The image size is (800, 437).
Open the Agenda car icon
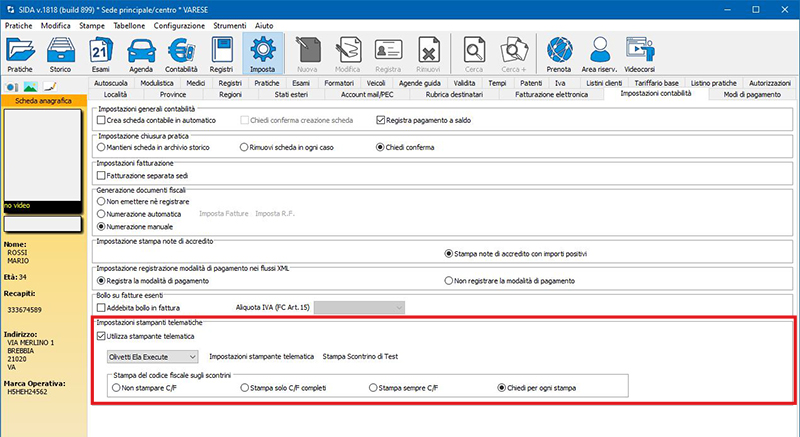tap(141, 50)
